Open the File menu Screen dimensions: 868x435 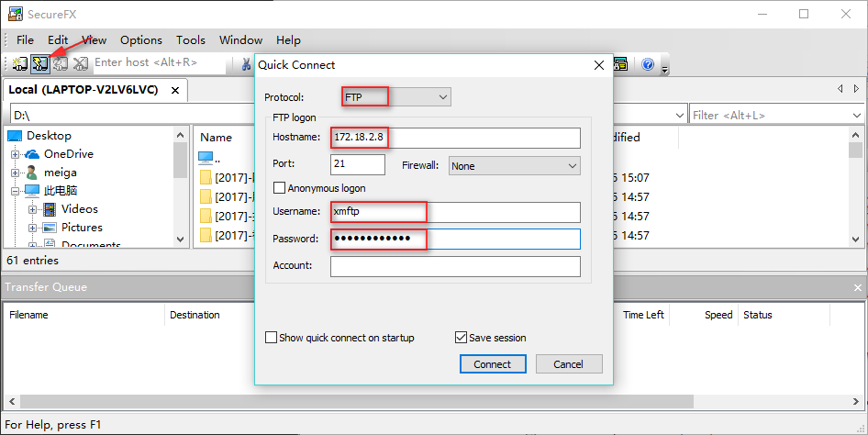tap(25, 39)
